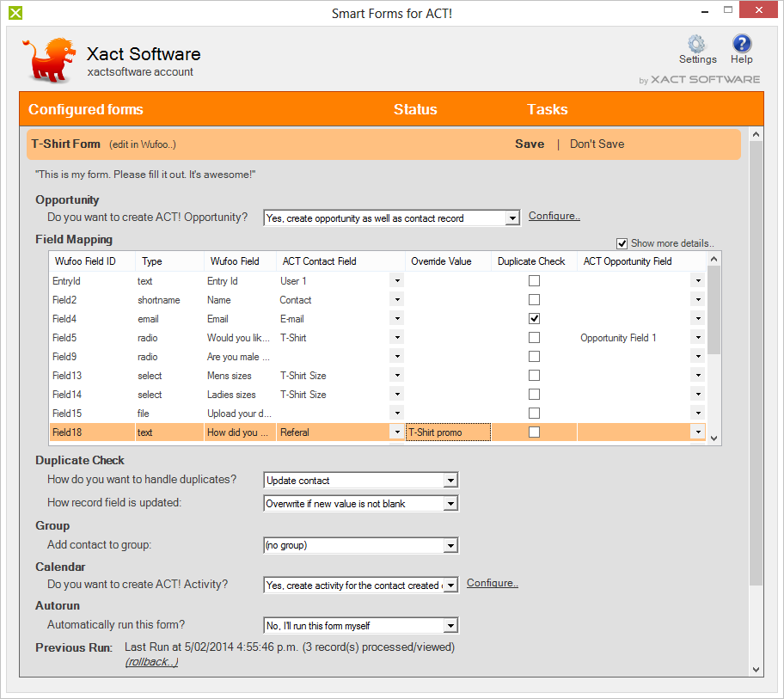Click 'Opportunity Field 1' cell value

point(618,338)
